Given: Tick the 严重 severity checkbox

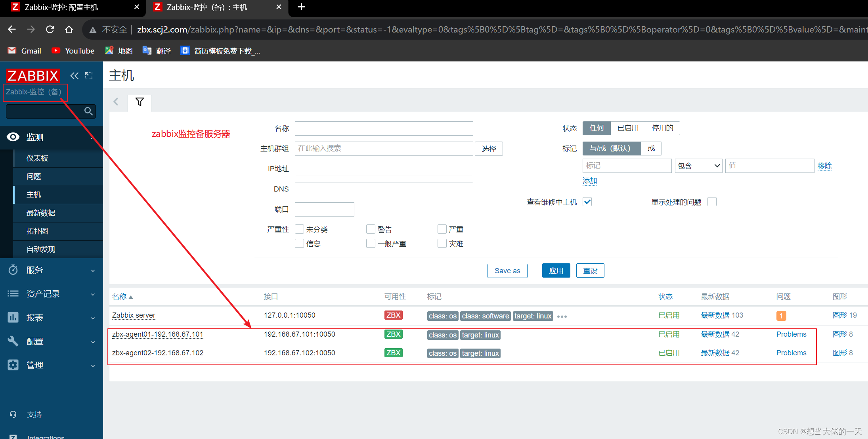Looking at the screenshot, I should [x=442, y=229].
